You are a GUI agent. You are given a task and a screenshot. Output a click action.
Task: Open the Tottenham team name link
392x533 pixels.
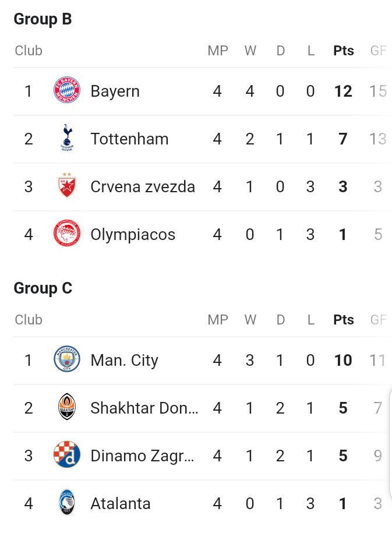click(129, 139)
